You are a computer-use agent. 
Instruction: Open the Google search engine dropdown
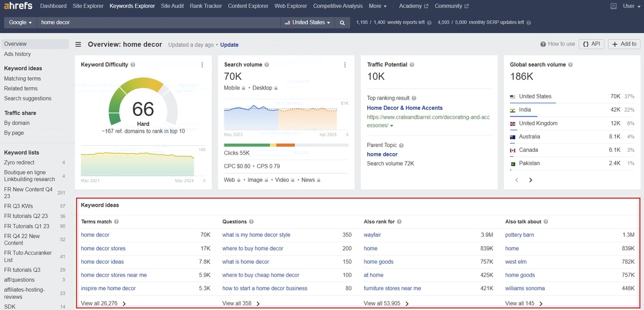click(20, 22)
